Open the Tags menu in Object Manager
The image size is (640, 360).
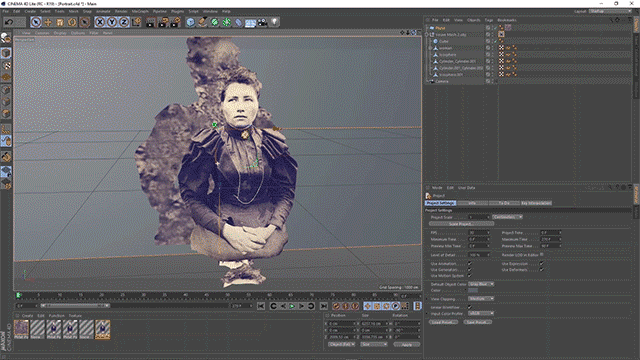489,20
